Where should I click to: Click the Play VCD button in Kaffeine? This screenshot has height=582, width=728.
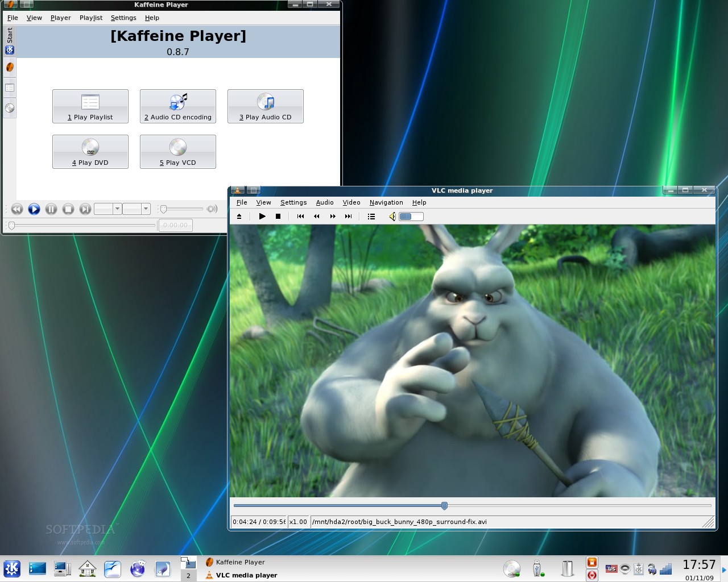(x=178, y=152)
